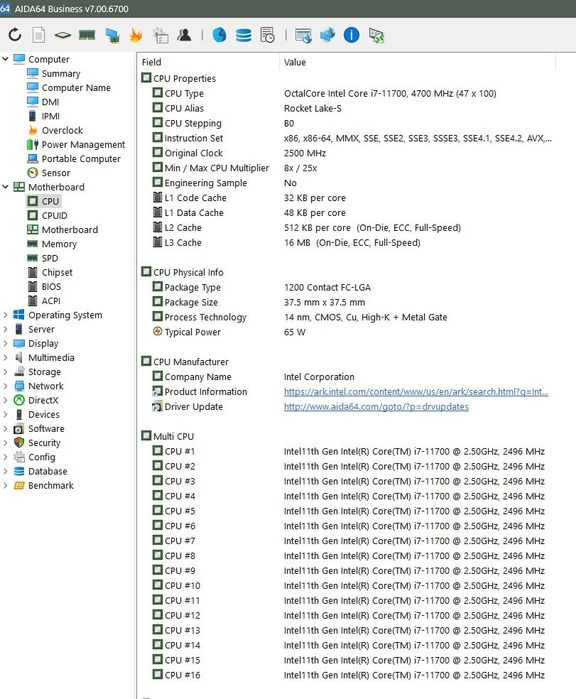The height and width of the screenshot is (699, 576).
Task: Expand the Benchmark tree node
Action: 5,485
